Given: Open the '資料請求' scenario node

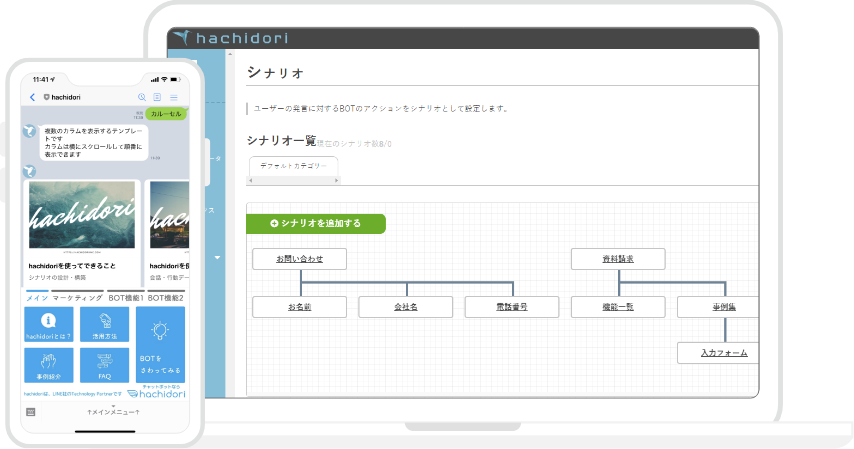Looking at the screenshot, I should (x=618, y=259).
